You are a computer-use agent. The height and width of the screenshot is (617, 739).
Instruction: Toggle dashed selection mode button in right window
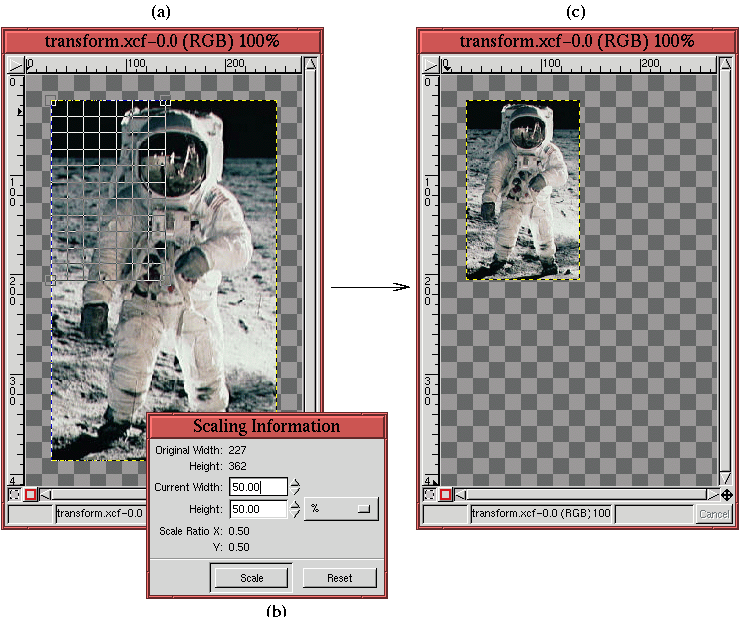click(x=428, y=494)
